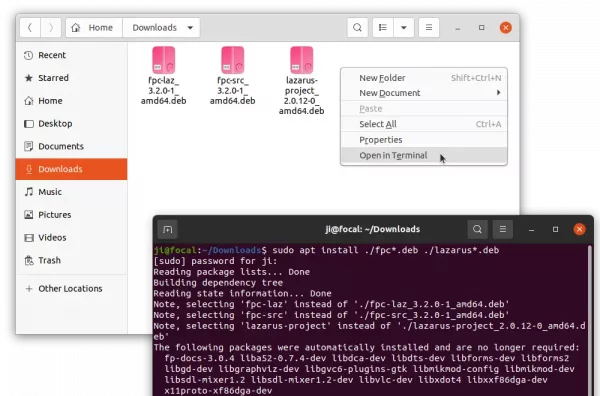
Task: Go forward using the Files forward arrow
Action: coord(51,28)
